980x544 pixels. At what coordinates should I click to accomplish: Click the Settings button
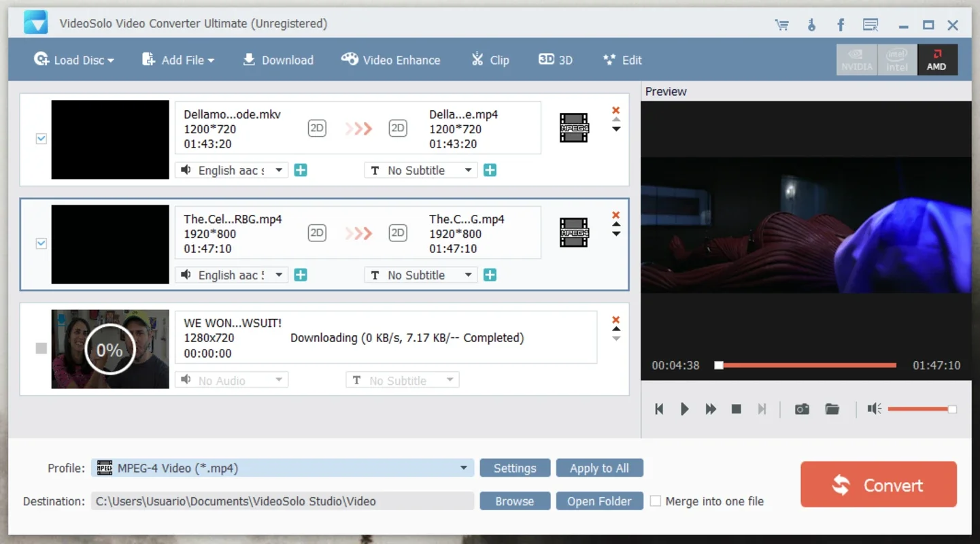pos(515,468)
